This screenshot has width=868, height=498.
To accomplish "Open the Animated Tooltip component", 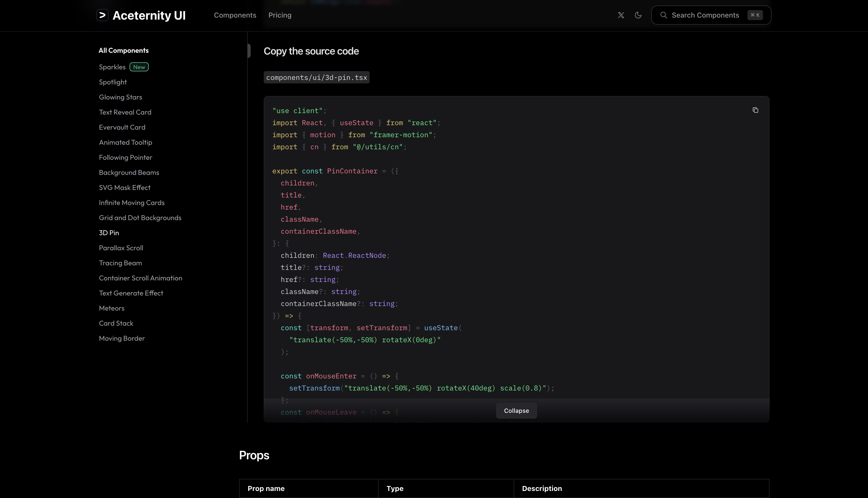I will (x=126, y=142).
